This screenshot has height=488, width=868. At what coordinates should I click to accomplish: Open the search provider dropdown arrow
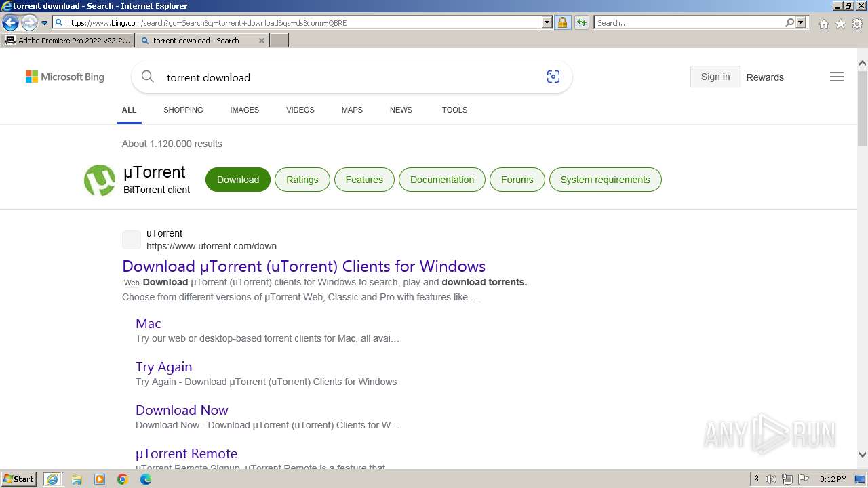801,23
